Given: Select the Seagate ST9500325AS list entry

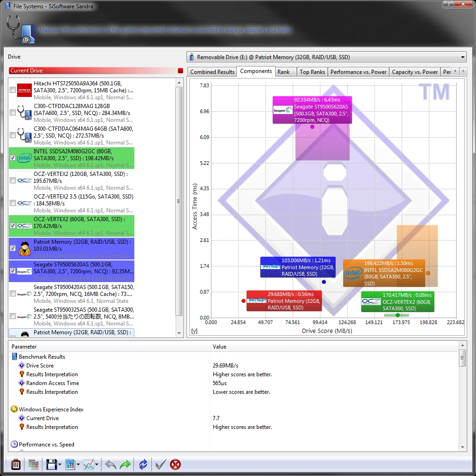Looking at the screenshot, I should (72, 317).
